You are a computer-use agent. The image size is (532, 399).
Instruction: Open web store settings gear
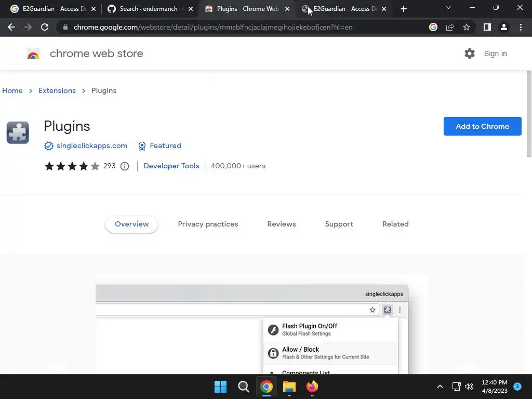470,54
